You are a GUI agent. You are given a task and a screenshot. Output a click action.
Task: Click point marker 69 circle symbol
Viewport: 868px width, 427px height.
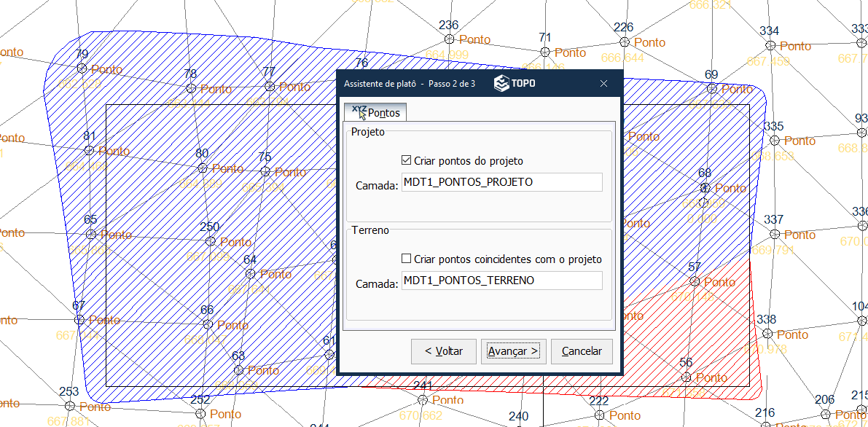[712, 88]
